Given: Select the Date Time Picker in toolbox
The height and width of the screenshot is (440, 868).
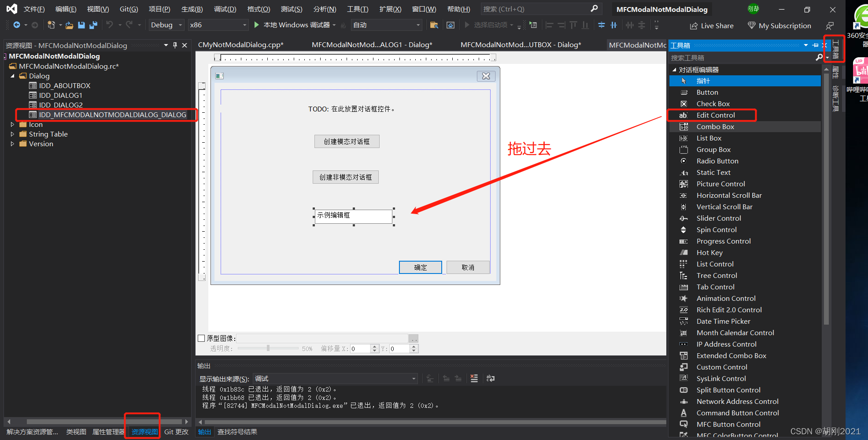Looking at the screenshot, I should 745,321.
